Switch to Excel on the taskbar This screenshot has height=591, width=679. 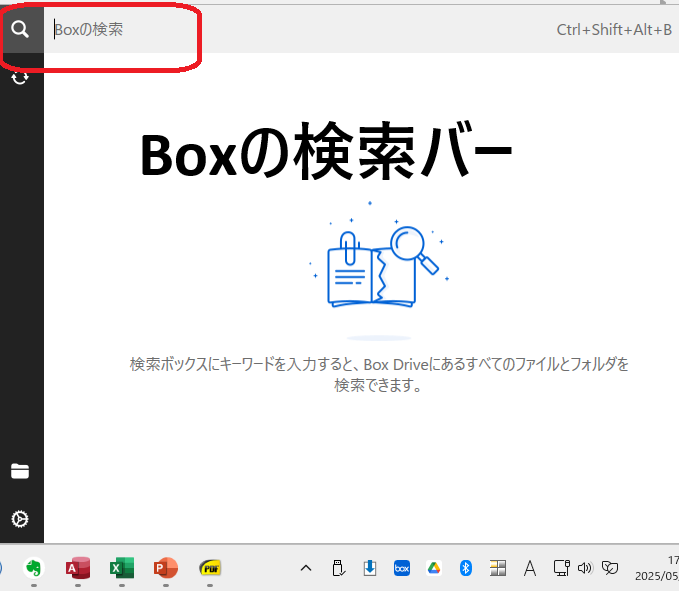click(x=122, y=568)
